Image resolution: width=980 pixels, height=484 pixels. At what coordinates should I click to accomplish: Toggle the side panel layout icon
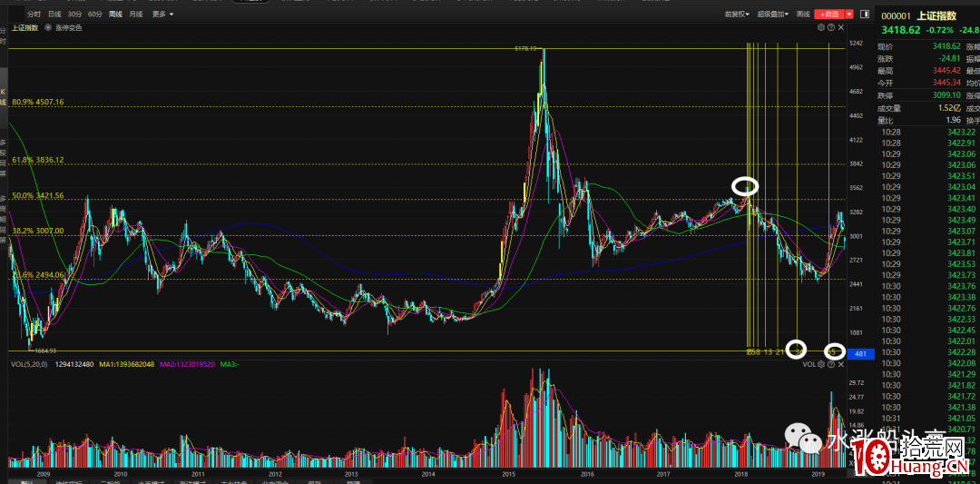[x=865, y=14]
